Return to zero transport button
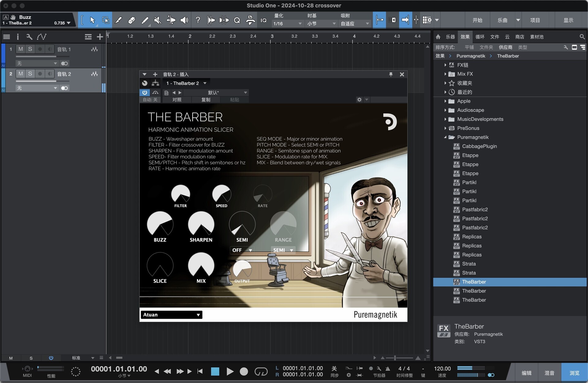The width and height of the screenshot is (588, 383). click(x=200, y=371)
